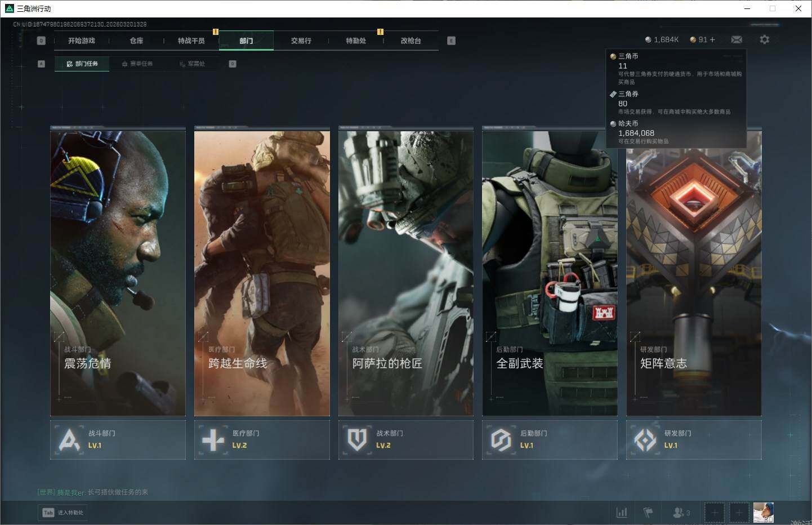Go to the 开始游戏 tab
Image resolution: width=812 pixels, height=525 pixels.
coord(82,41)
